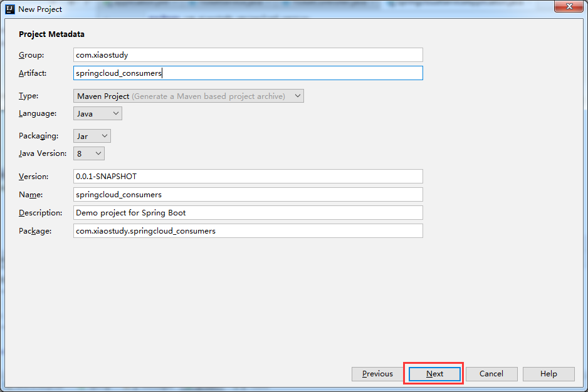This screenshot has height=392, width=588.
Task: Click the Version label
Action: tap(34, 177)
